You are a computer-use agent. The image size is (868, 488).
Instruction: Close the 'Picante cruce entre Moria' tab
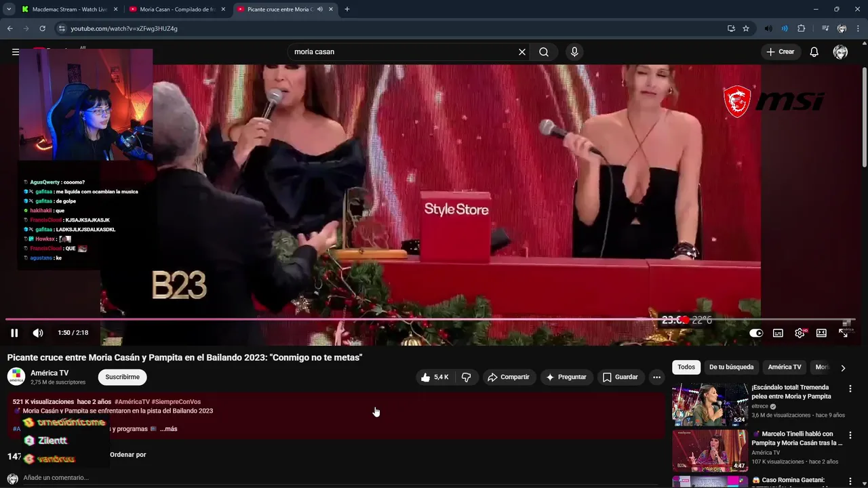331,9
